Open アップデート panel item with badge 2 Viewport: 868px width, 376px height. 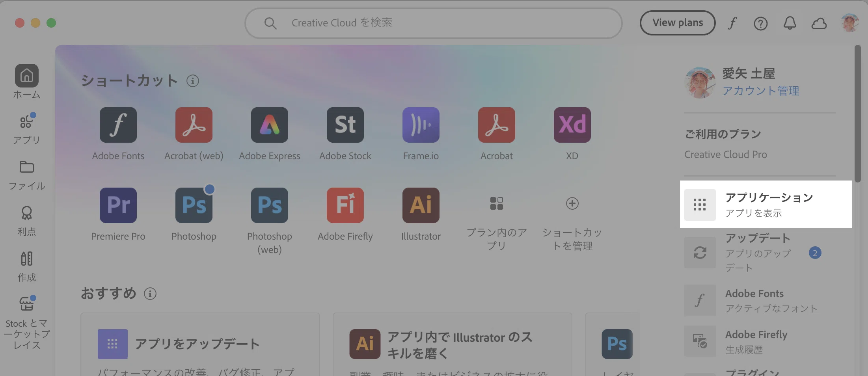pos(759,252)
